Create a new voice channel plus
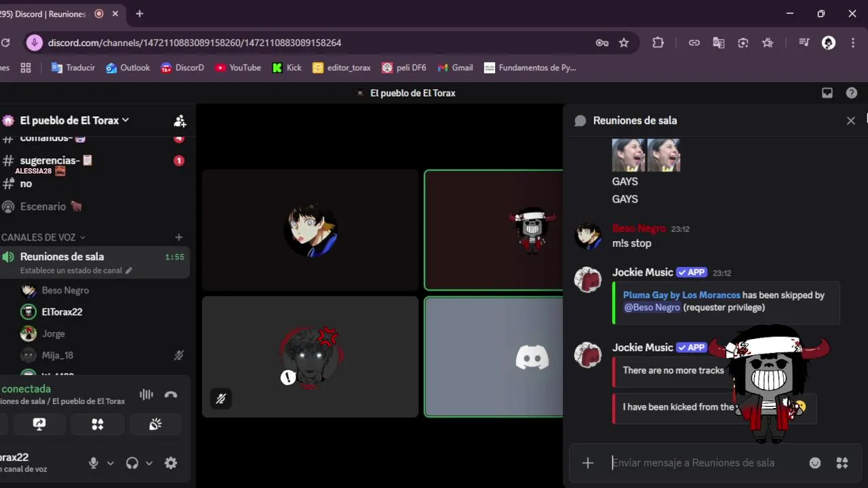The image size is (868, 488). (x=179, y=237)
